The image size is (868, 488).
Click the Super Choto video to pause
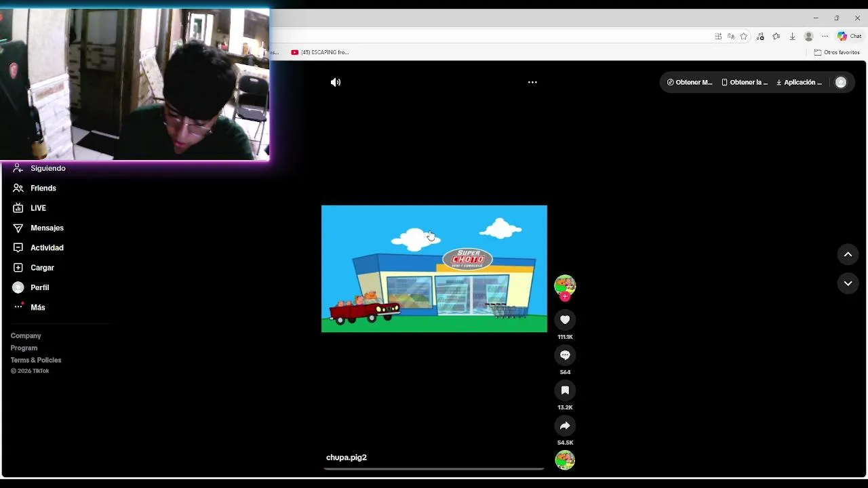pos(434,268)
